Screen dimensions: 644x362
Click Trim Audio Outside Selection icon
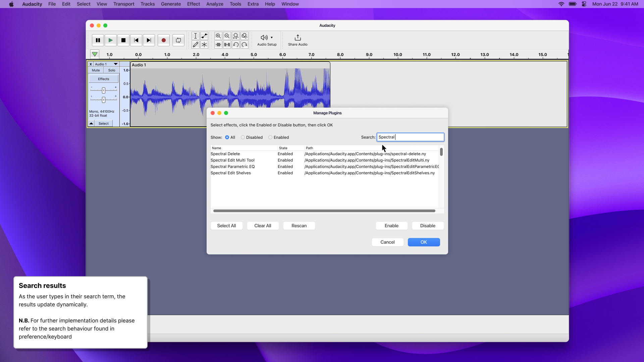tap(218, 44)
